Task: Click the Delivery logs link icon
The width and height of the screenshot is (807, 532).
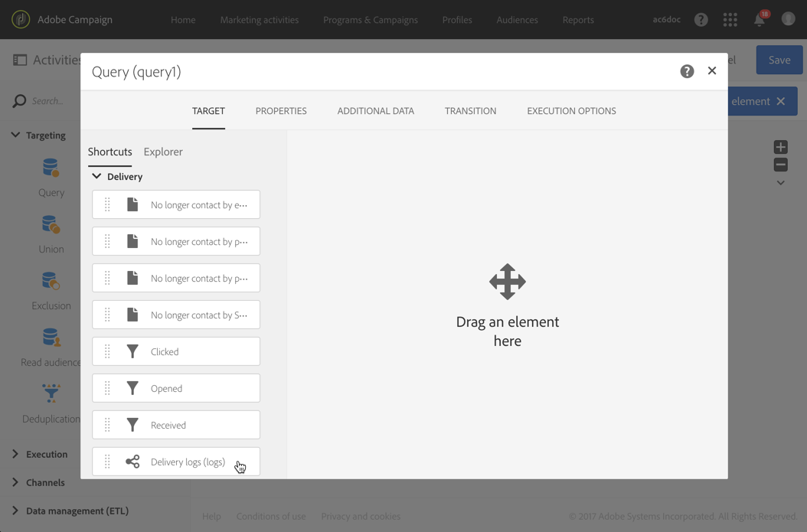Action: click(x=132, y=462)
